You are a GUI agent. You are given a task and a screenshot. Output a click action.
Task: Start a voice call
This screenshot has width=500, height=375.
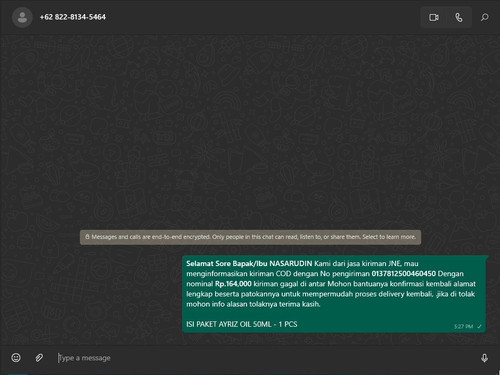[x=459, y=17]
